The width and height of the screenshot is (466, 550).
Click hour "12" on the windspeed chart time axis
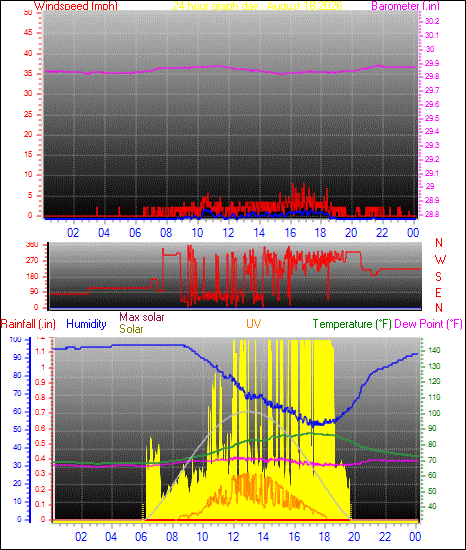click(x=228, y=233)
